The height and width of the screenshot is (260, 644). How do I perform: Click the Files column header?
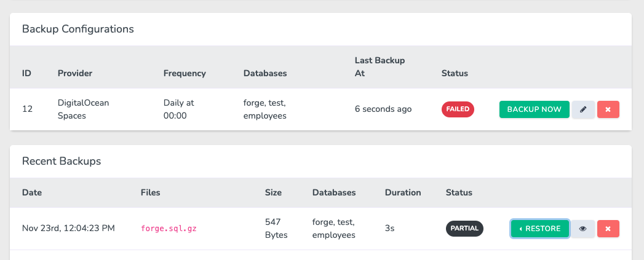pos(150,192)
